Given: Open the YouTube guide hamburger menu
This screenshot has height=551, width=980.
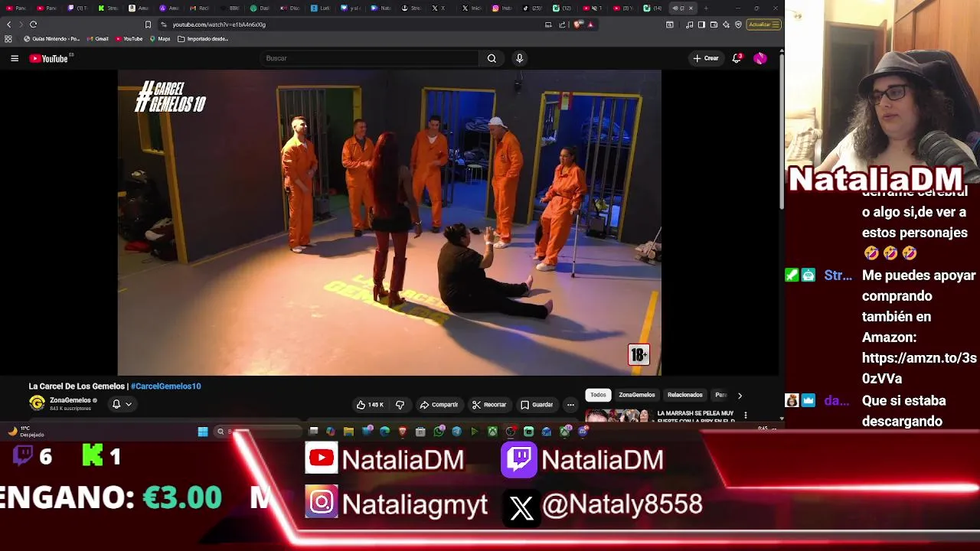Looking at the screenshot, I should 15,58.
